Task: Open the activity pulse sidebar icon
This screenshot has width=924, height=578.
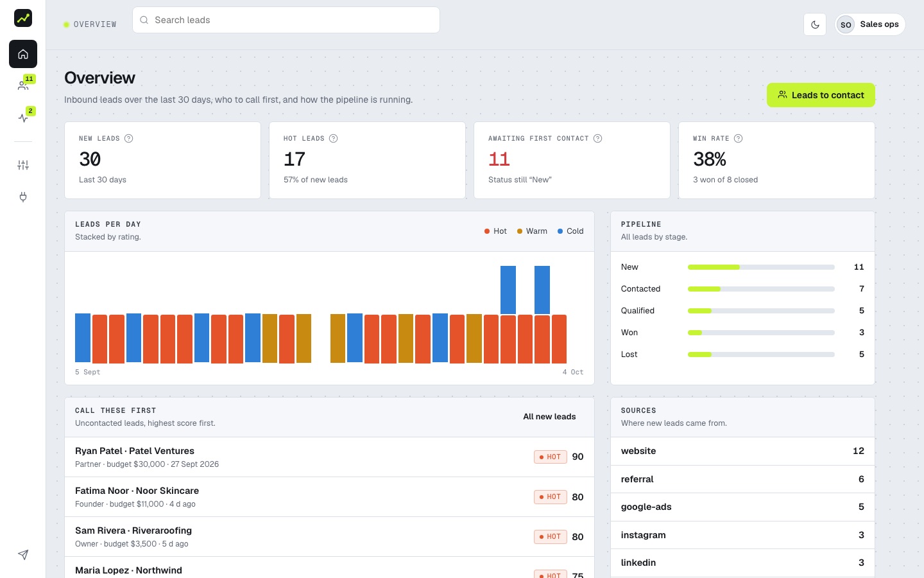Action: 23,118
